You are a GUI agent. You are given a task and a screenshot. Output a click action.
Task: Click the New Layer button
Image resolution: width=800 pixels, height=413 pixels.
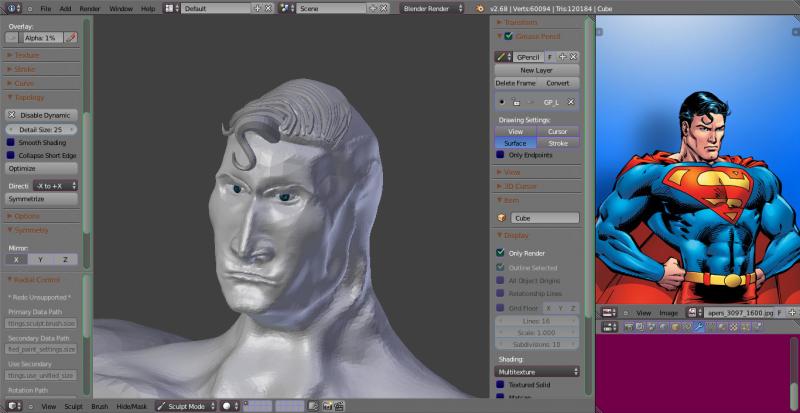click(x=537, y=70)
